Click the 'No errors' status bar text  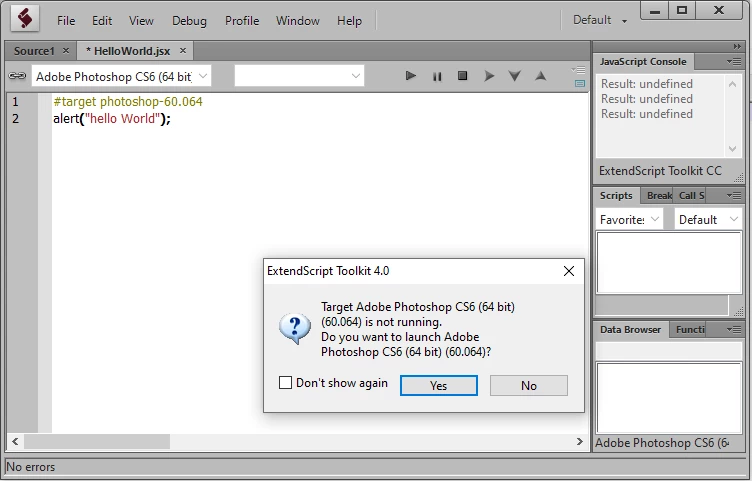point(31,467)
